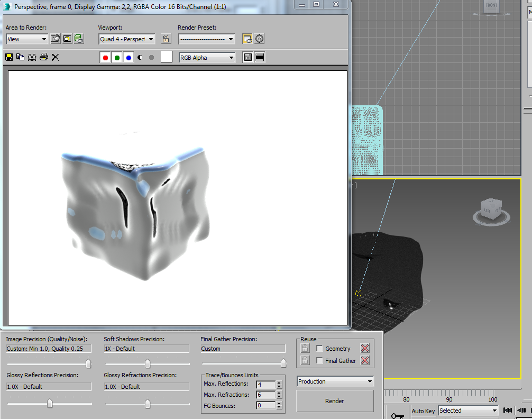Click the 3ds Max logo icon in title bar
The width and height of the screenshot is (532, 419).
click(7, 6)
